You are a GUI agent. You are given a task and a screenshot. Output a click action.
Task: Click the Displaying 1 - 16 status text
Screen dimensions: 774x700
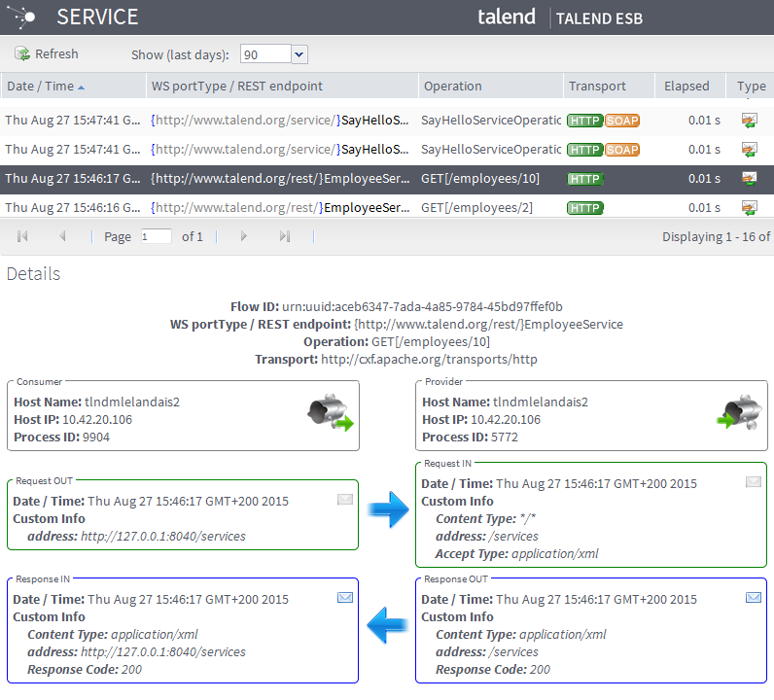click(x=718, y=237)
